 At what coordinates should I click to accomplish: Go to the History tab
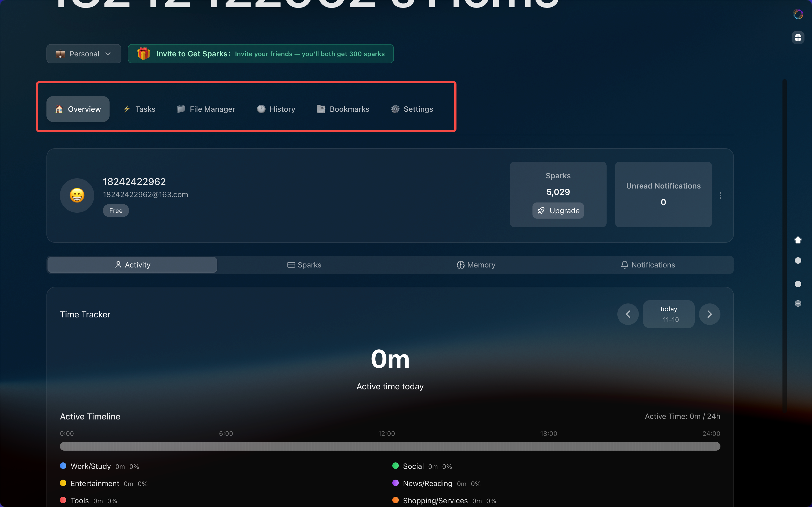[x=276, y=109]
